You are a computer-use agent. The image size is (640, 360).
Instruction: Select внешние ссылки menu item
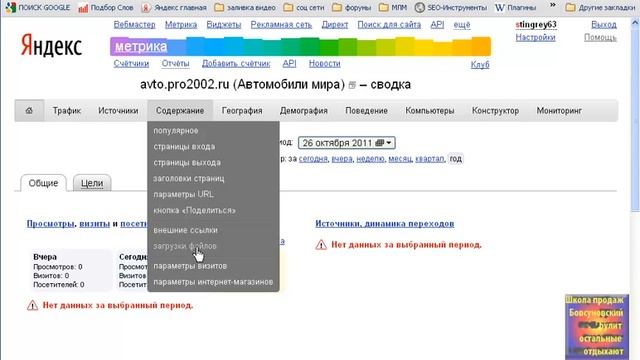185,230
